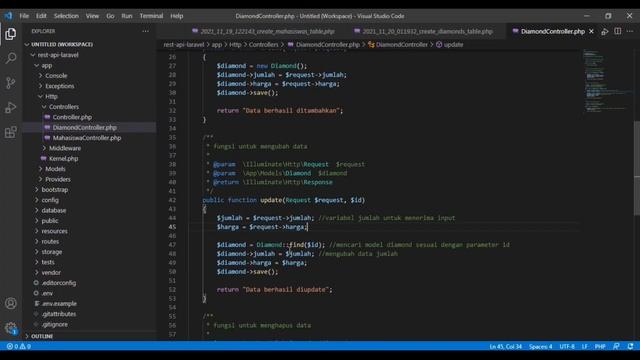640x360 pixels.
Task: Click the Explorer more actions ellipsis
Action: coord(145,31)
